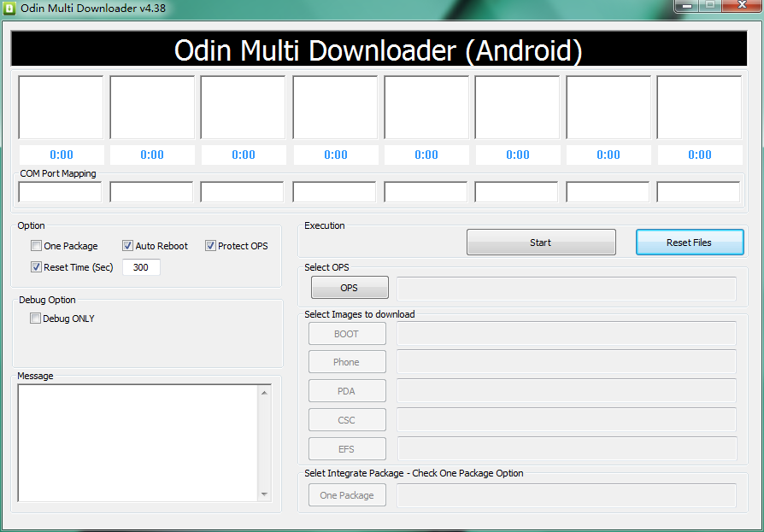
Task: Click the Message box scroll-up arrow
Action: click(x=264, y=392)
